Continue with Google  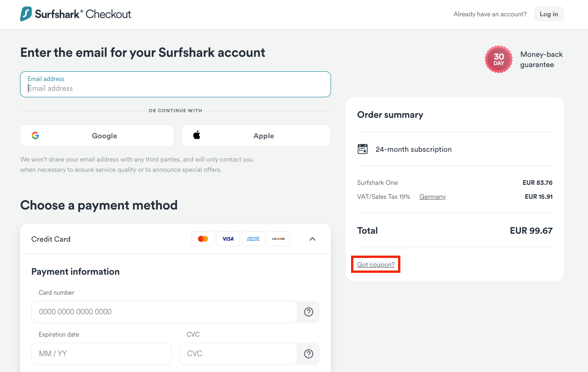97,135
